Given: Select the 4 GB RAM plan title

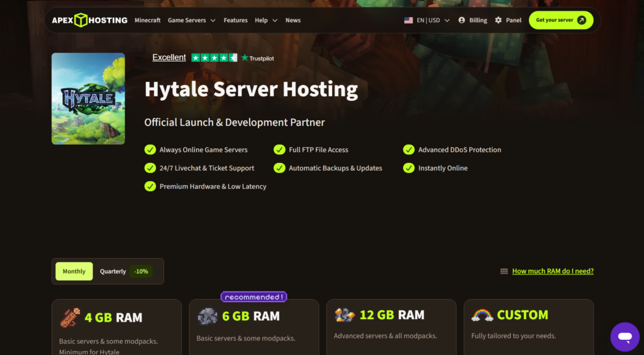Looking at the screenshot, I should [x=113, y=318].
